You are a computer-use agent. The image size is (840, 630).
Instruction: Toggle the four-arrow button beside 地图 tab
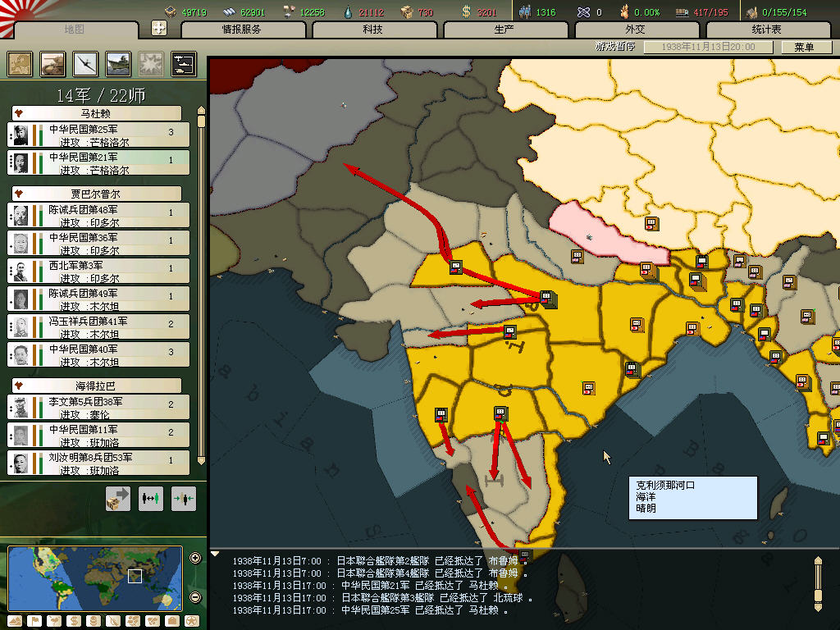coord(159,29)
